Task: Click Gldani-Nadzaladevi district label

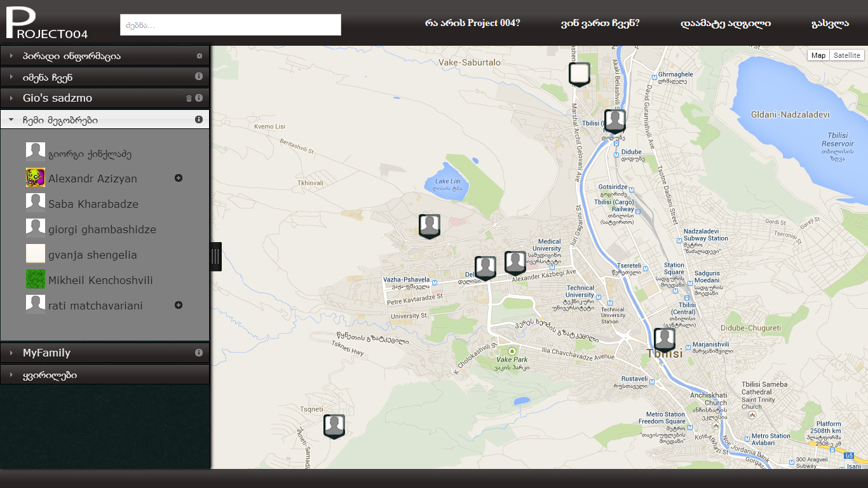Action: click(x=790, y=115)
